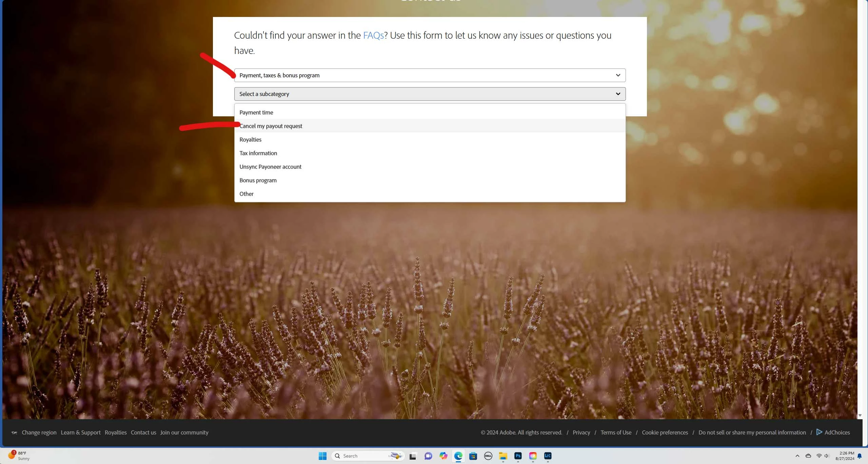Open Adobe Creative Cloud taskbar icon
Image resolution: width=868 pixels, height=464 pixels.
(x=533, y=456)
